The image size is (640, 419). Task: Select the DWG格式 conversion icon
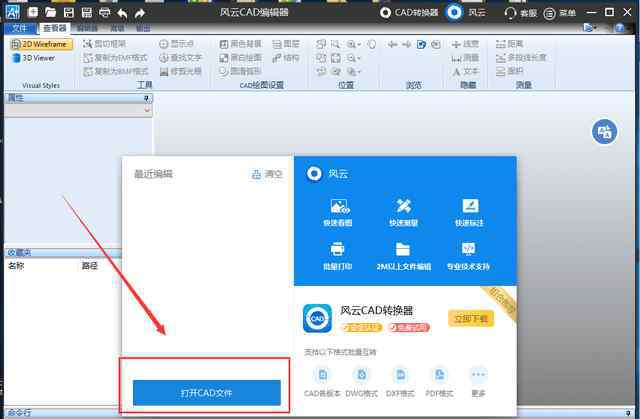click(x=362, y=375)
